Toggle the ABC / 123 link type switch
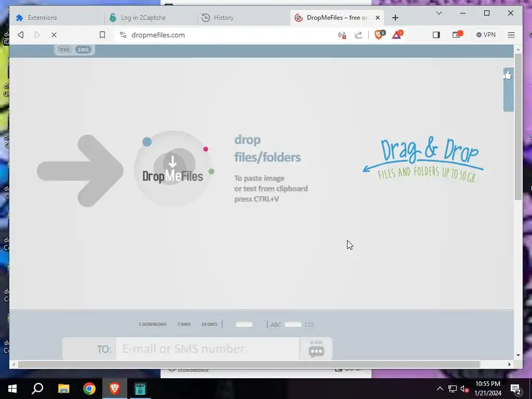This screenshot has height=399, width=532. (x=293, y=325)
